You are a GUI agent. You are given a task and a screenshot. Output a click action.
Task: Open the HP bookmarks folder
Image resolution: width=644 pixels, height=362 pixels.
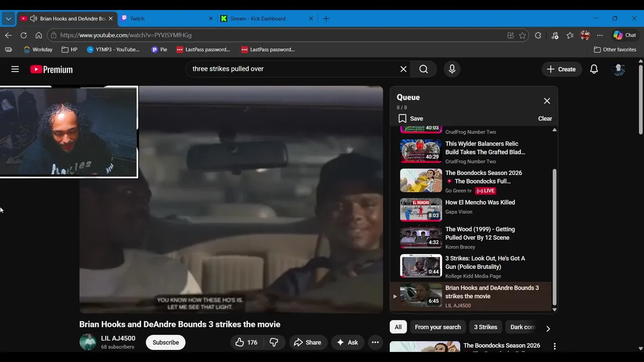[69, 50]
